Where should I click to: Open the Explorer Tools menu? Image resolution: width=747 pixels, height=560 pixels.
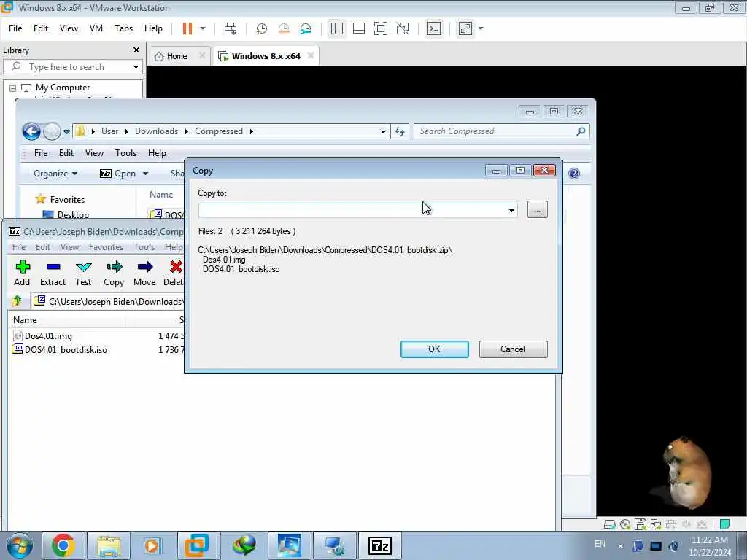point(125,153)
